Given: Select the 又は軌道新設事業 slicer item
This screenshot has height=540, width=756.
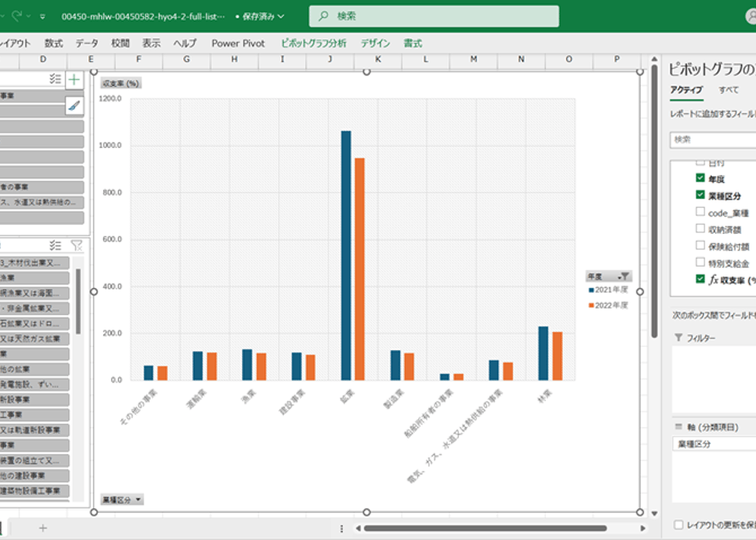Looking at the screenshot, I should [34, 430].
